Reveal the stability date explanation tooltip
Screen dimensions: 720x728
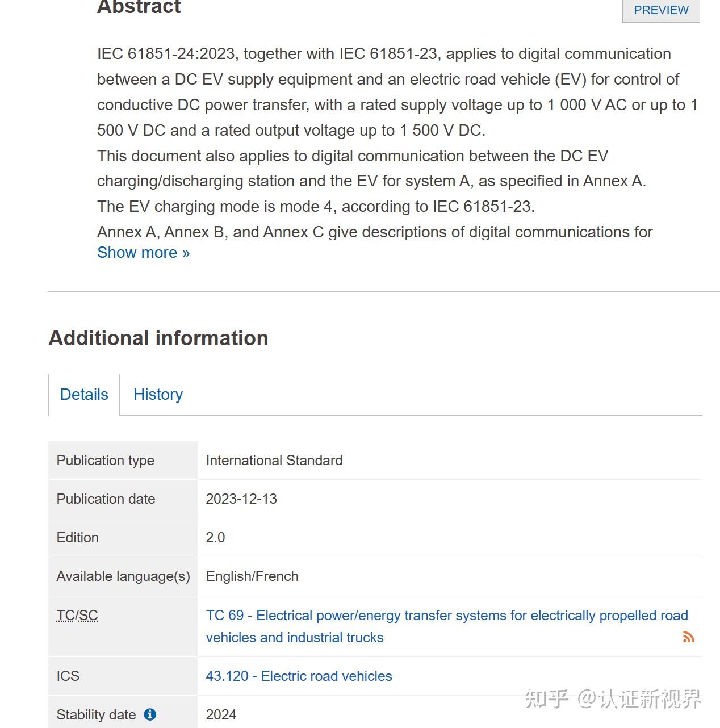coord(150,714)
